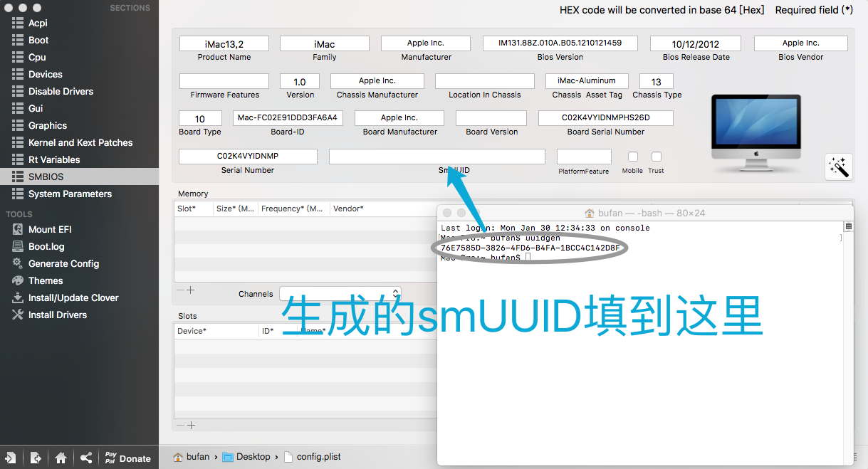Open the Themes tool
This screenshot has height=469, width=868.
click(45, 280)
